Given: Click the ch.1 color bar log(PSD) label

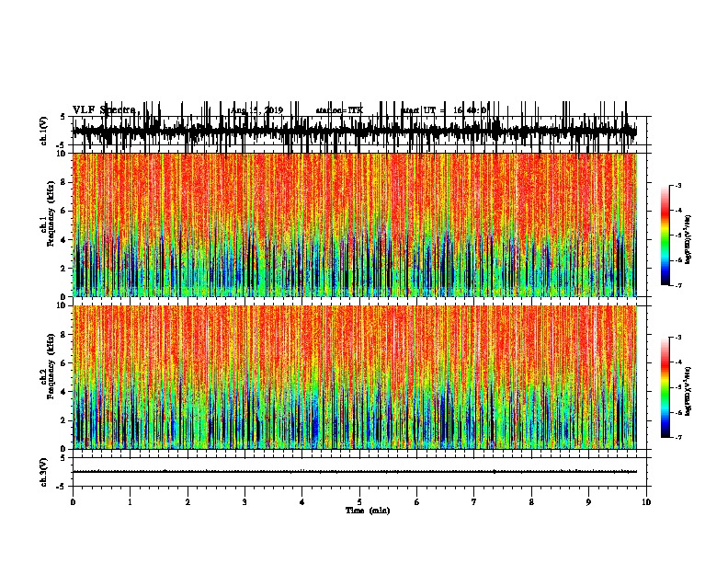Looking at the screenshot, I should 688,239.
